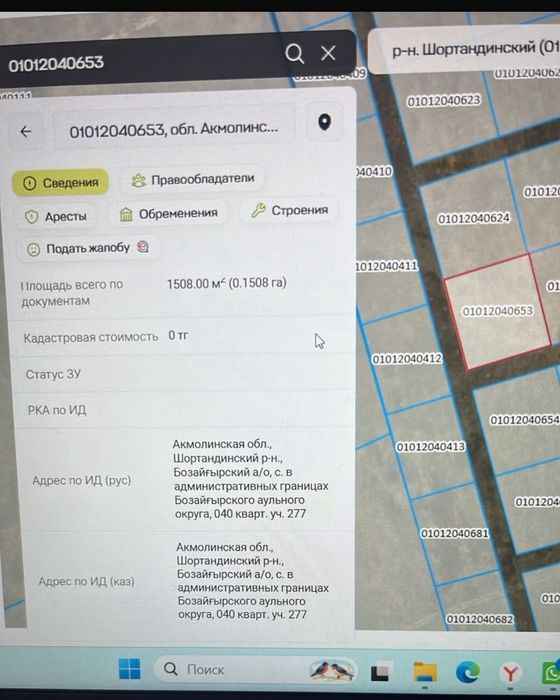
Task: Select parcel 01012040654 on the map
Action: tap(525, 420)
